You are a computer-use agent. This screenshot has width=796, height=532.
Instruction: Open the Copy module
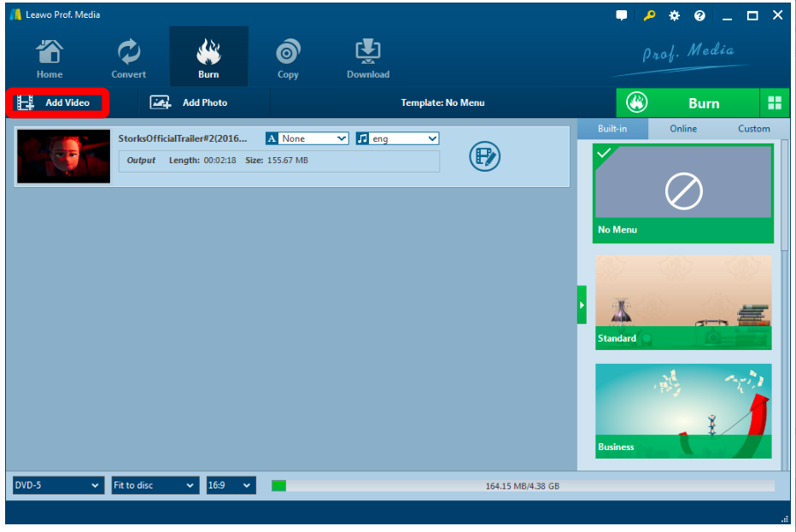coord(288,58)
